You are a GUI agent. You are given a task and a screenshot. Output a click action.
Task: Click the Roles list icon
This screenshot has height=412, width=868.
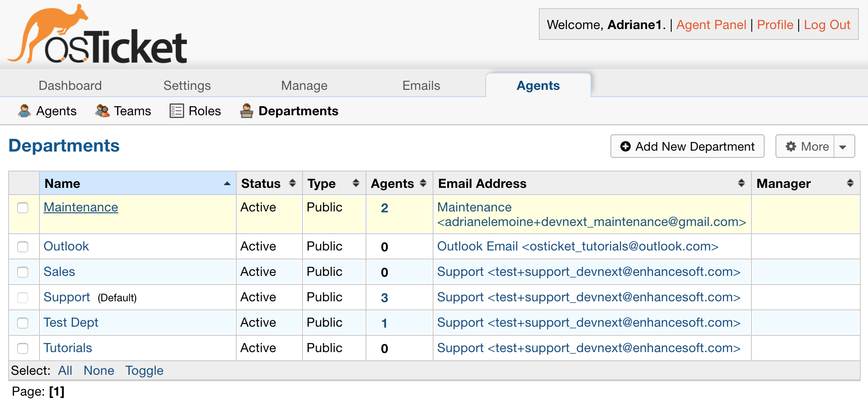pyautogui.click(x=176, y=111)
